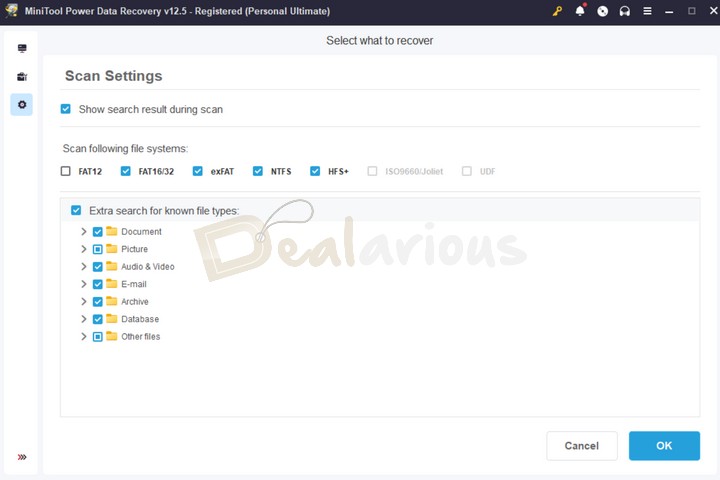Click the Document folder icon
The image size is (720, 480).
coord(112,231)
